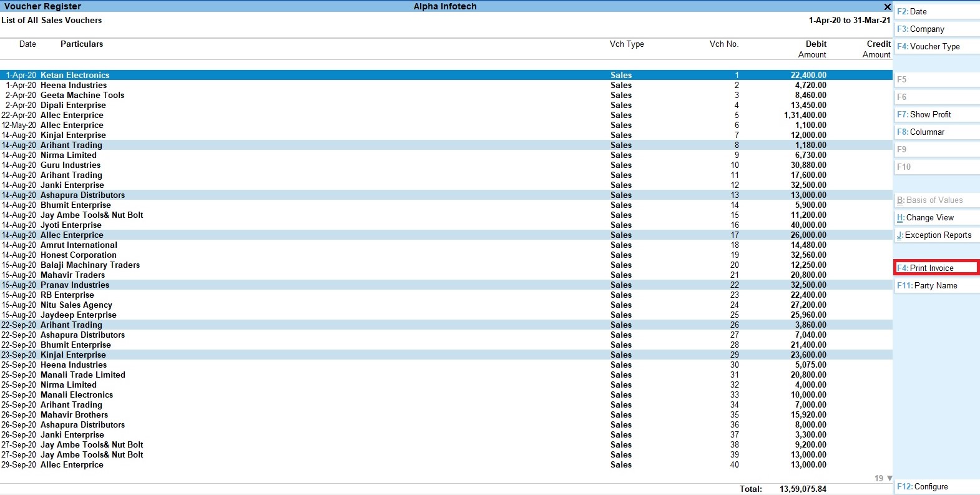The height and width of the screenshot is (495, 980).
Task: Select Kinjal Enterprise voucher number 29
Action: point(73,355)
